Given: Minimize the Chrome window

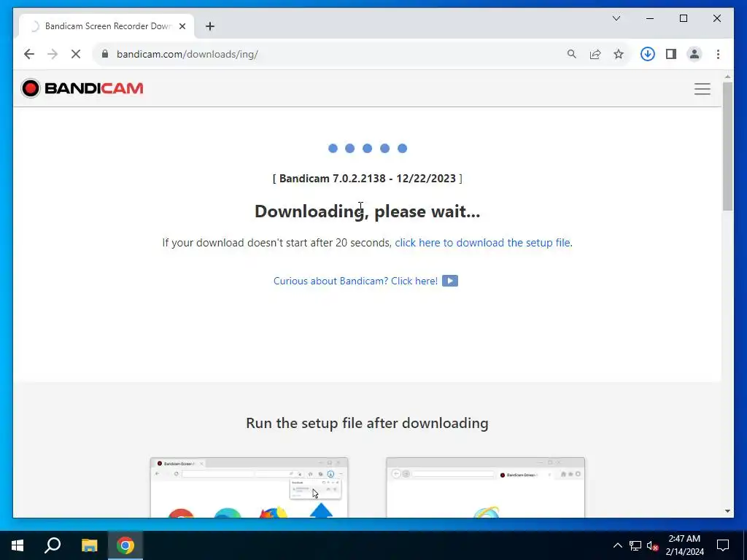Looking at the screenshot, I should 650,18.
